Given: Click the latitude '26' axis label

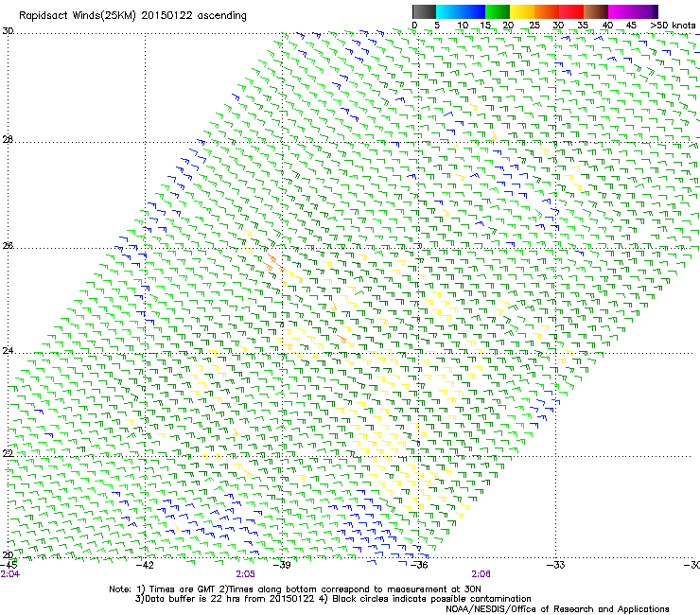Looking at the screenshot, I should (x=8, y=245).
